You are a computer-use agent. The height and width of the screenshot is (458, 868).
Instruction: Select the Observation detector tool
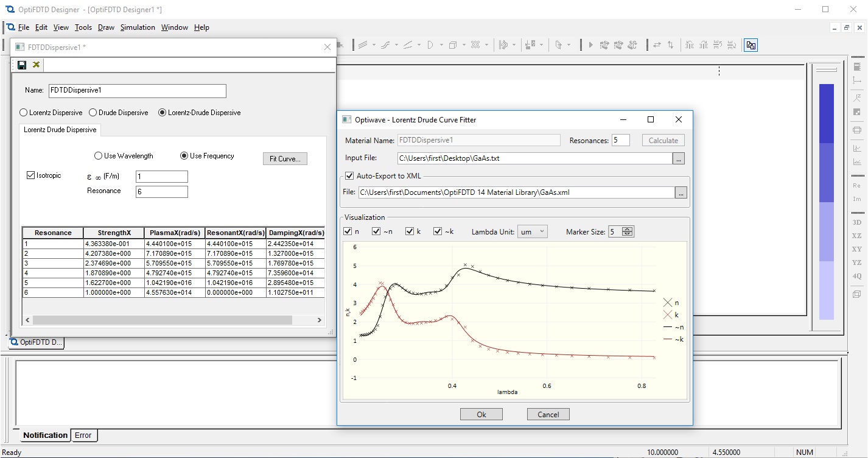530,45
